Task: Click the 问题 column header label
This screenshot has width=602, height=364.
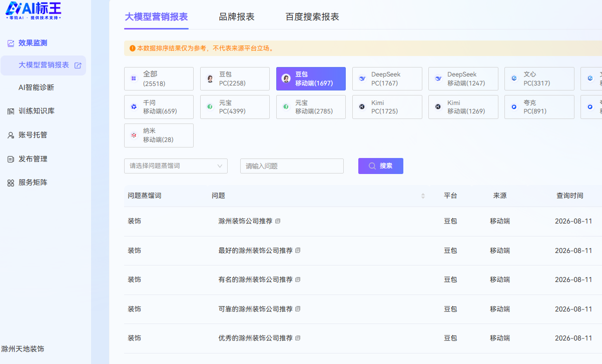Action: pos(218,196)
